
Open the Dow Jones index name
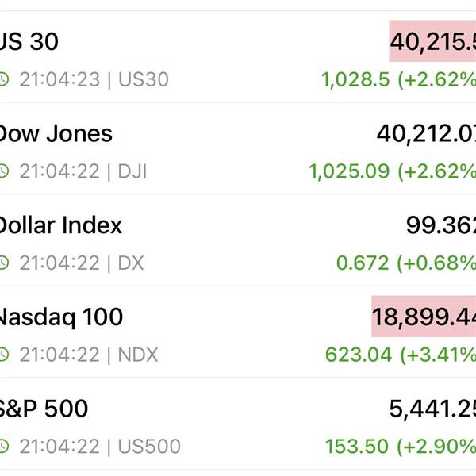(x=56, y=133)
